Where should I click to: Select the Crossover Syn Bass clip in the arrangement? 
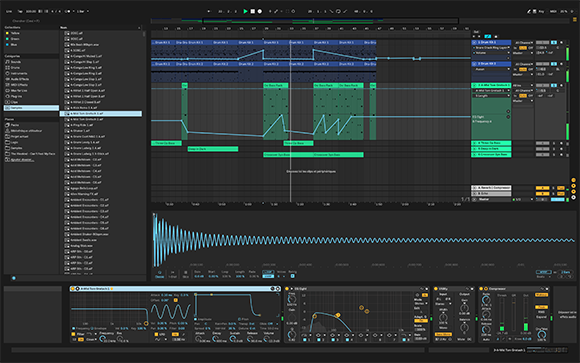[x=288, y=155]
